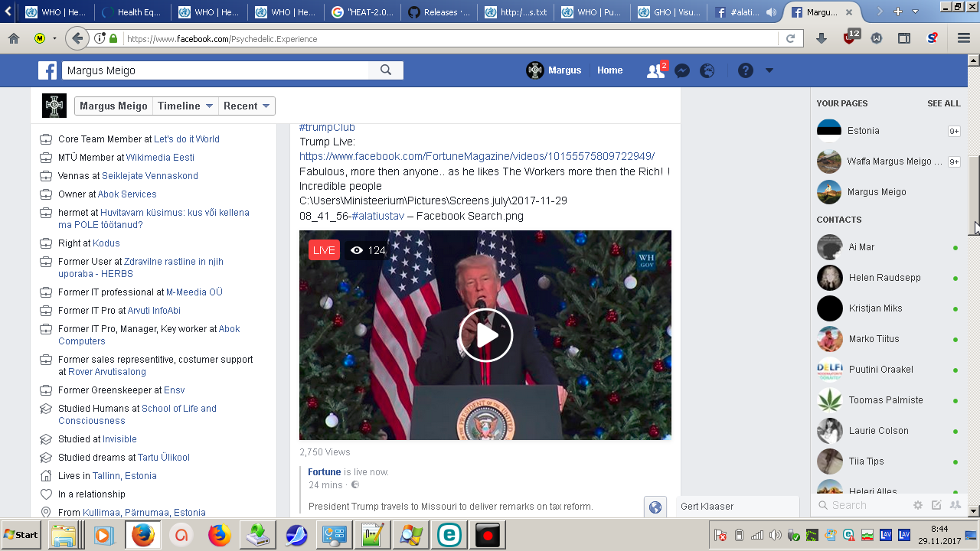Click the Facebook logo in the blue bar
Viewport: 980px width, 551px height.
pos(47,70)
